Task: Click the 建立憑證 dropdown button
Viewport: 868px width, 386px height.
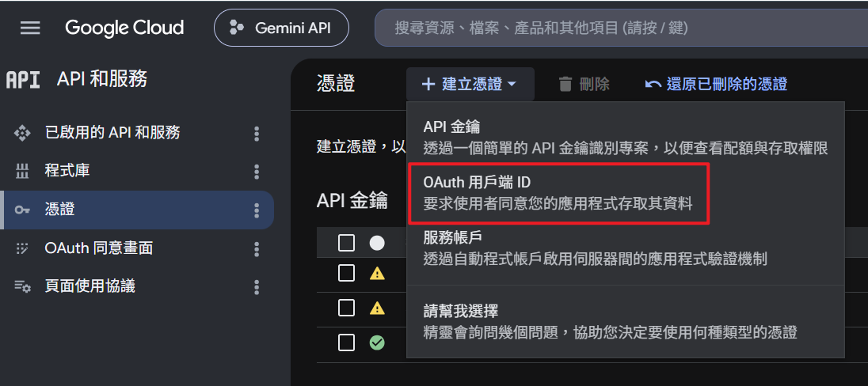Action: coord(470,84)
